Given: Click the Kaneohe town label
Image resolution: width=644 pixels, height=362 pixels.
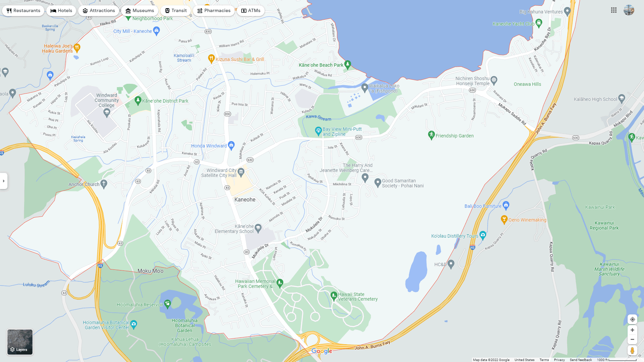Looking at the screenshot, I should (245, 200).
